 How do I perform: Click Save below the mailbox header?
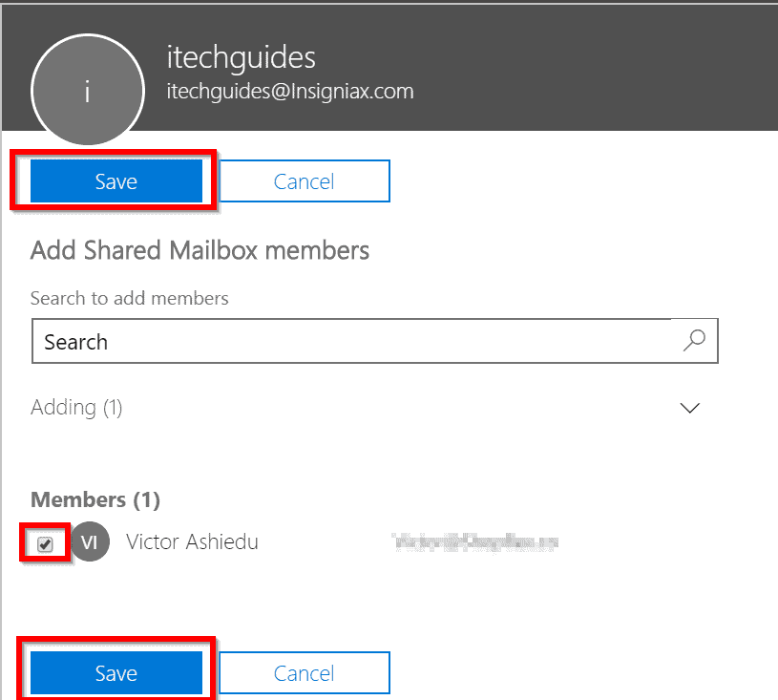116,181
